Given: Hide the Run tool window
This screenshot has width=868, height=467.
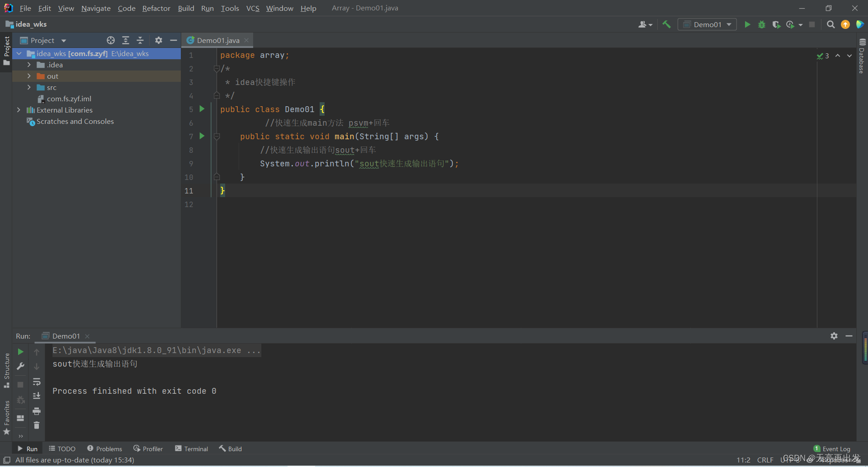Looking at the screenshot, I should pyautogui.click(x=849, y=336).
